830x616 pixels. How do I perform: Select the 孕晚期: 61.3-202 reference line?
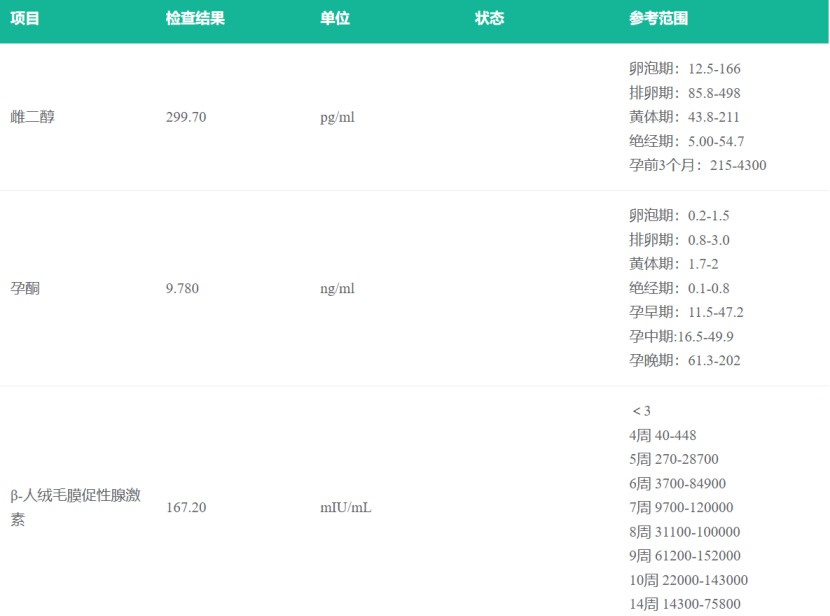pyautogui.click(x=684, y=360)
